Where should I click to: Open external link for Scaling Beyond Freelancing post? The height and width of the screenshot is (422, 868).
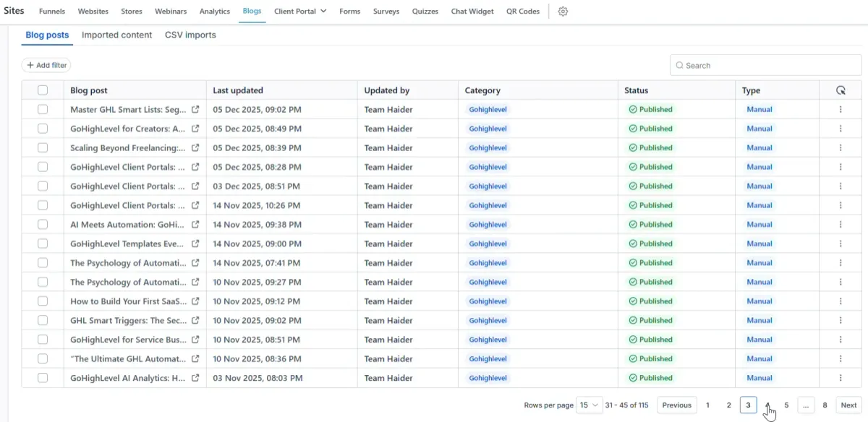[x=195, y=147]
